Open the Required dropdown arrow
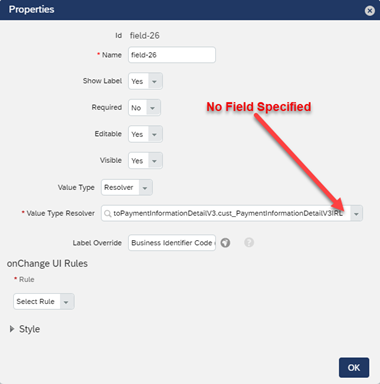This screenshot has height=384, width=380. [x=153, y=108]
